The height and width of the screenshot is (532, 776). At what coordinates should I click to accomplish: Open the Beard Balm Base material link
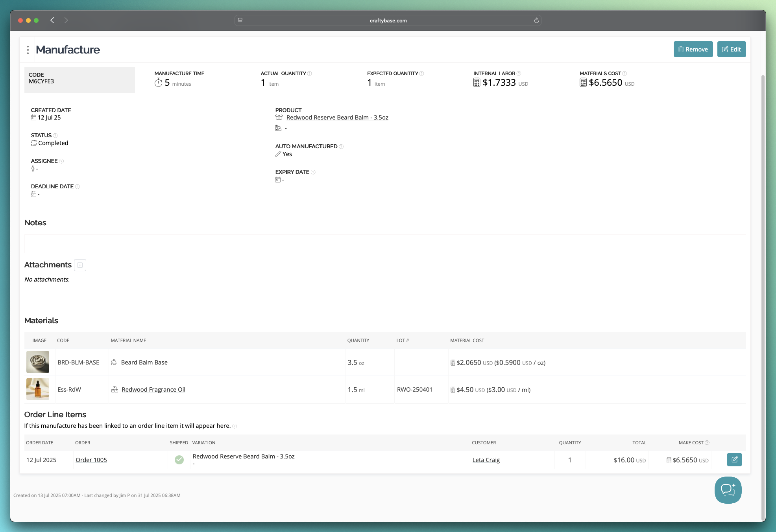[144, 362]
